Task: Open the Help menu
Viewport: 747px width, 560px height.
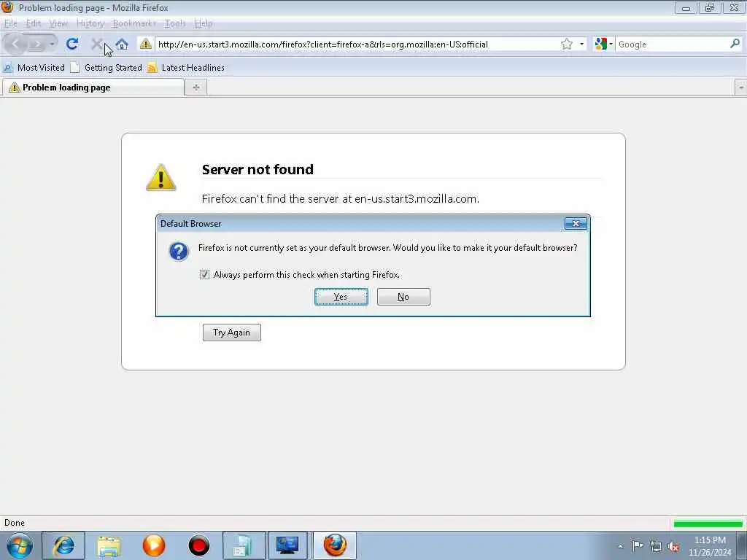Action: [204, 23]
